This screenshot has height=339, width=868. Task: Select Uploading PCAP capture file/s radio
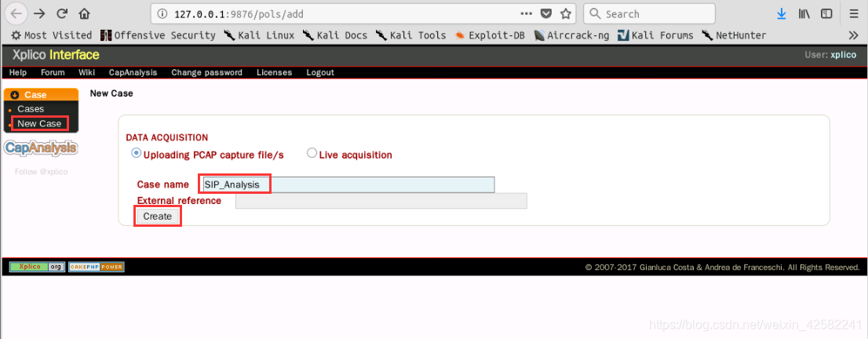click(137, 154)
